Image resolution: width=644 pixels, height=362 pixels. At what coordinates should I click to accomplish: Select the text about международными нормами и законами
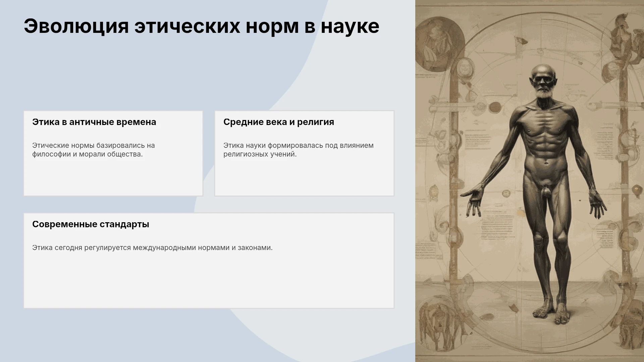(x=152, y=248)
